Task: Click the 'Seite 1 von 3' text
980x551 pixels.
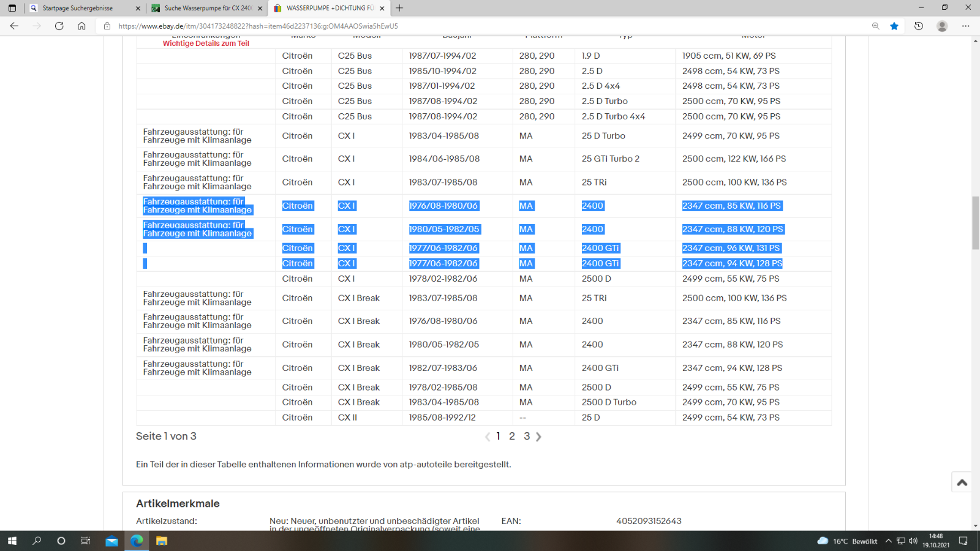Action: [166, 437]
